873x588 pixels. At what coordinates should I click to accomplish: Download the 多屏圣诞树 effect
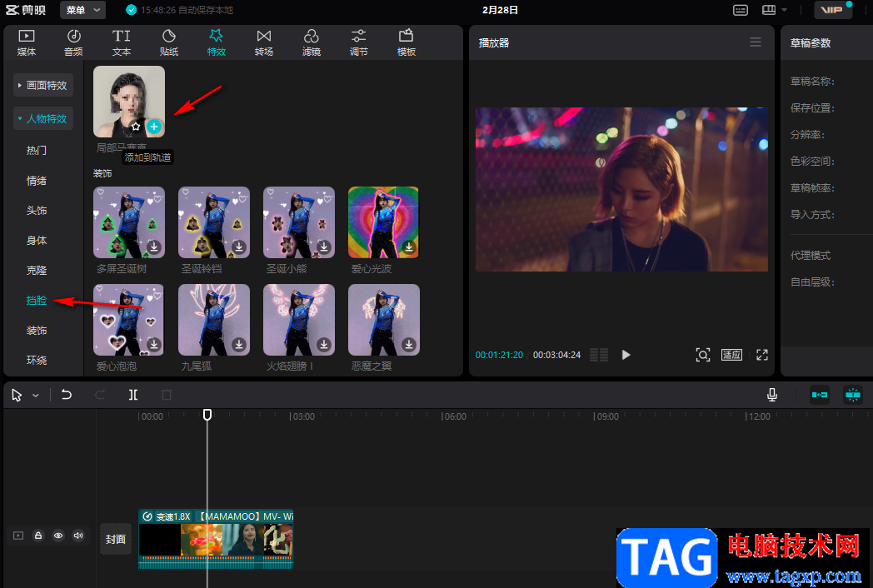tap(154, 247)
